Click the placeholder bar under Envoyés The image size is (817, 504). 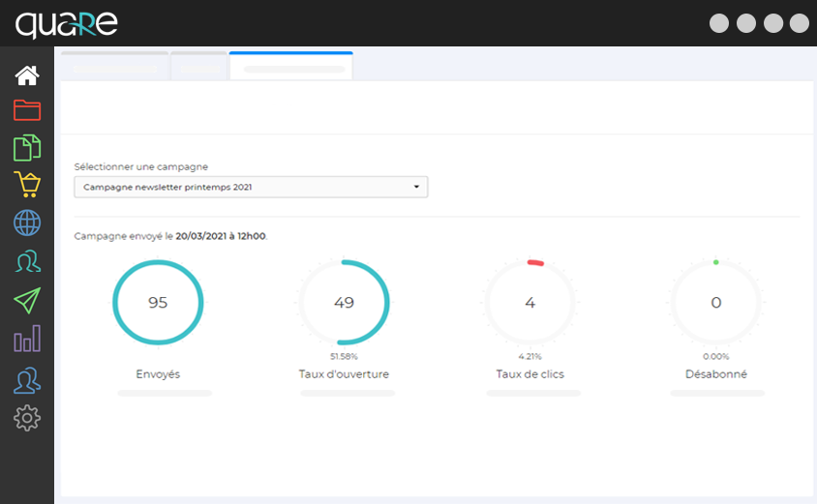(x=165, y=393)
